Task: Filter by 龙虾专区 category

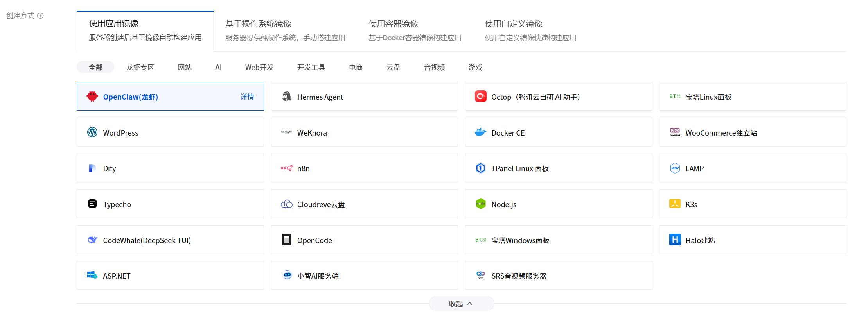Action: [140, 67]
